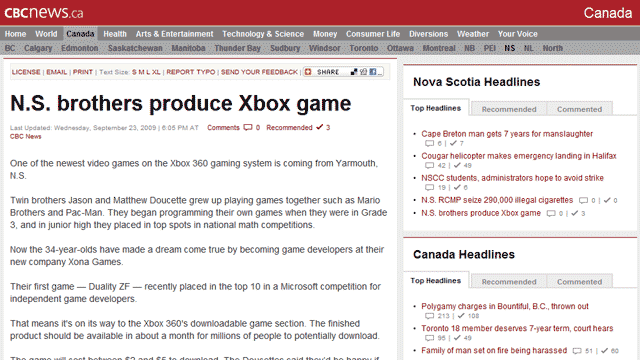Click checkmark icon under NSCC students headline

click(457, 187)
